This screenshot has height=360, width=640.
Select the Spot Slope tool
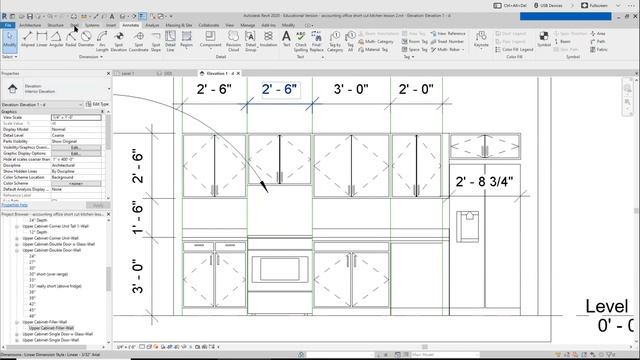pos(156,41)
